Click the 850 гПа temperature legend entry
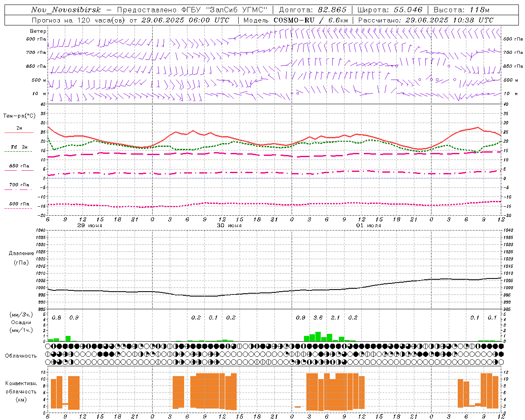The width and height of the screenshot is (525, 420). click(x=19, y=166)
